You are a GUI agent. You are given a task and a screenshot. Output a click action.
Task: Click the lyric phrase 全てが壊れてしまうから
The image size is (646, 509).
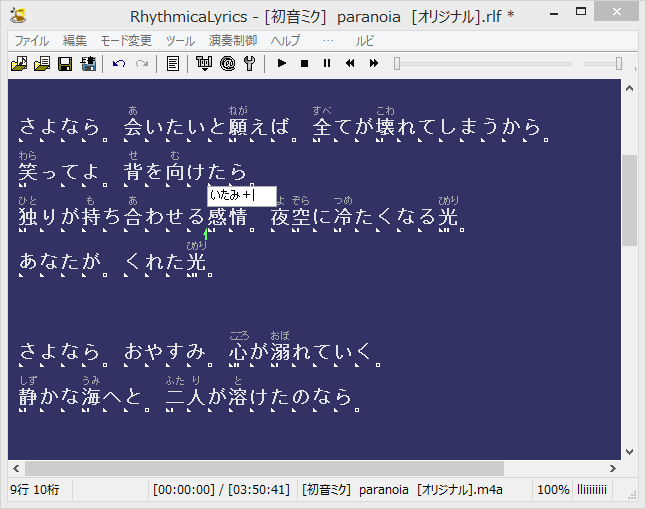[x=426, y=126]
